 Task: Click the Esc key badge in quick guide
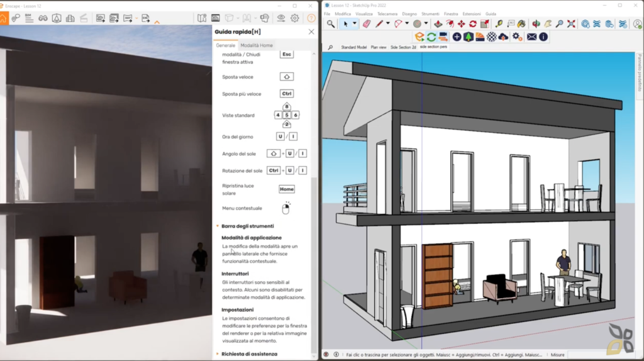287,54
